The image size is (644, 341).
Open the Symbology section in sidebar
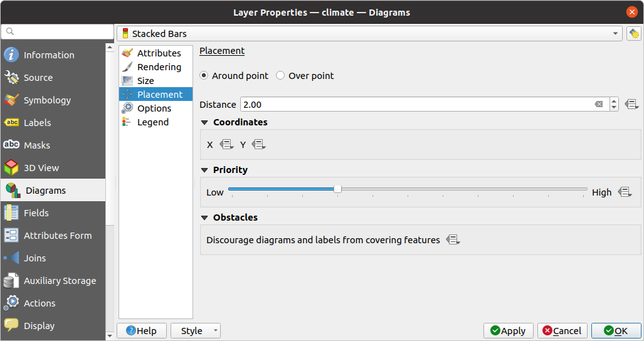tap(47, 100)
